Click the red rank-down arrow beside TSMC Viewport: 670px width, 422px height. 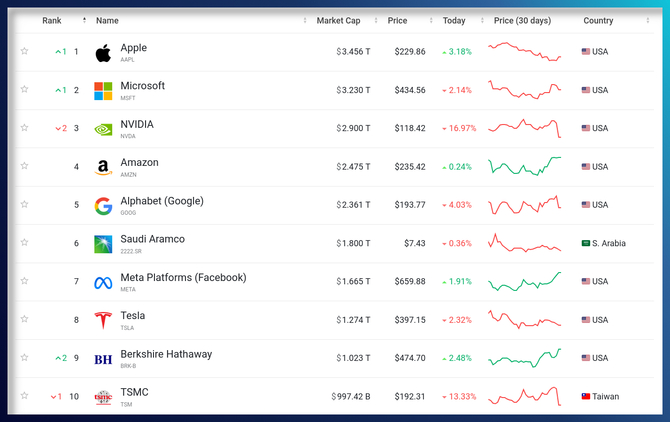(53, 397)
